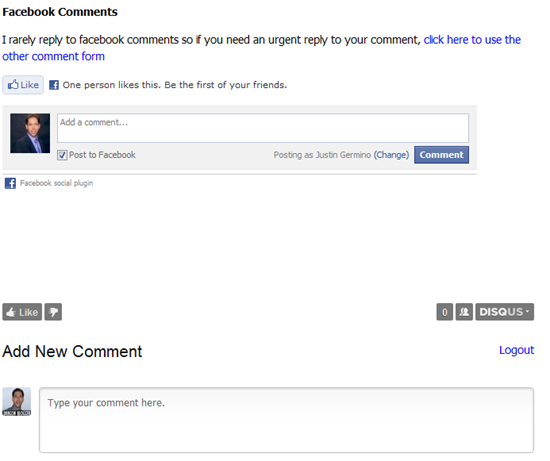The width and height of the screenshot is (550, 461).
Task: Click the 'Posting as Justin Germino' label
Action: pyautogui.click(x=322, y=155)
